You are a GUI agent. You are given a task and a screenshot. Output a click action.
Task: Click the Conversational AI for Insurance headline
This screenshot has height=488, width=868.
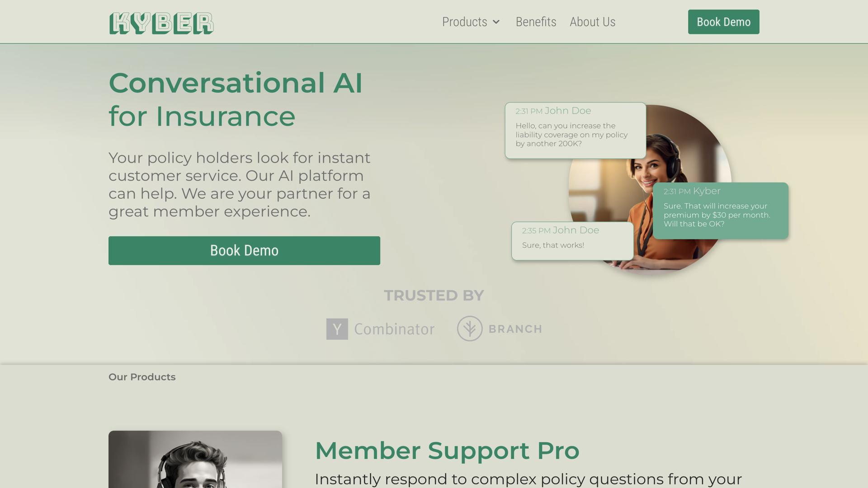235,99
